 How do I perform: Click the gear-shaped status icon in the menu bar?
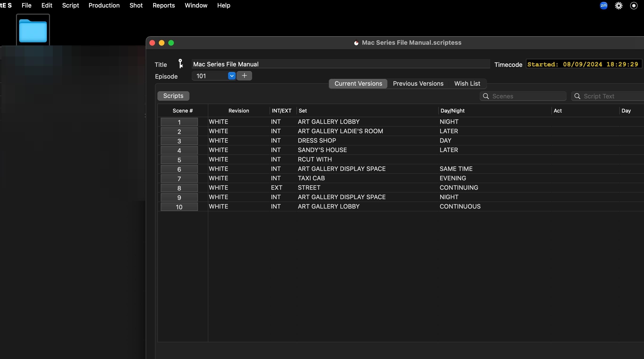coord(619,5)
